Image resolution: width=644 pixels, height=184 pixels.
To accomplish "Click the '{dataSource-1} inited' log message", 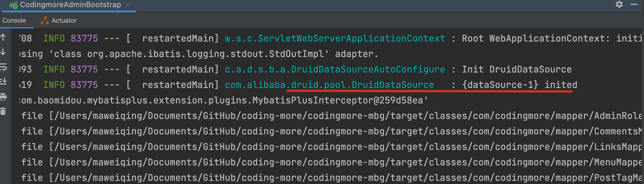I will tap(519, 85).
